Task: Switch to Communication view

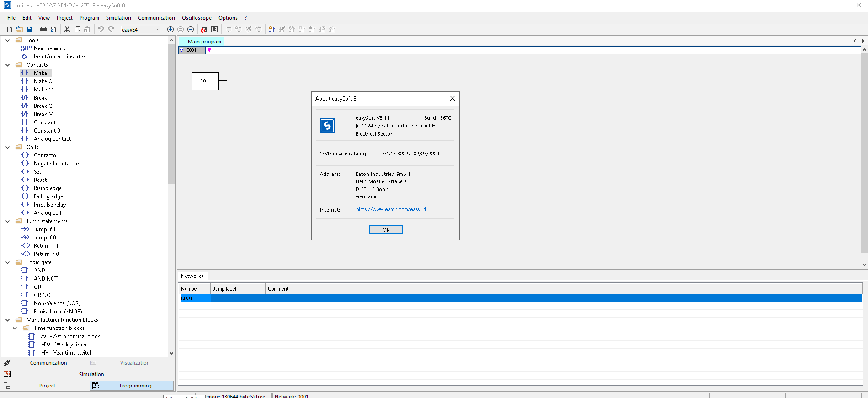Action: 48,363
